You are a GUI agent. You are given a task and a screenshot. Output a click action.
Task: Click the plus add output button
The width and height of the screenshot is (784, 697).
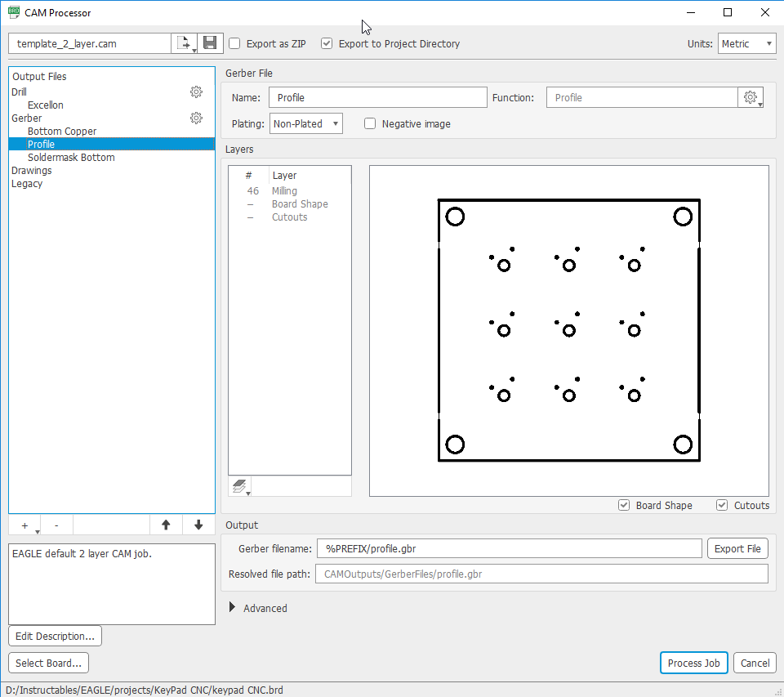point(25,525)
